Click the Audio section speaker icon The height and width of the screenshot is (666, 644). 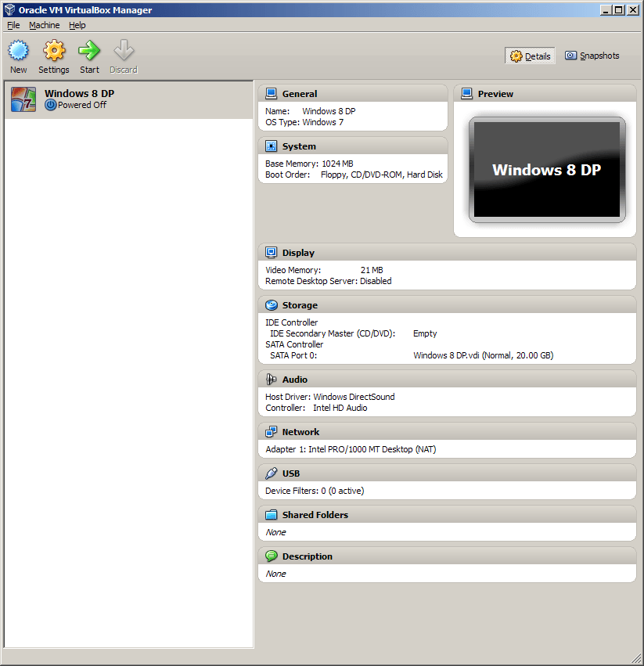271,380
